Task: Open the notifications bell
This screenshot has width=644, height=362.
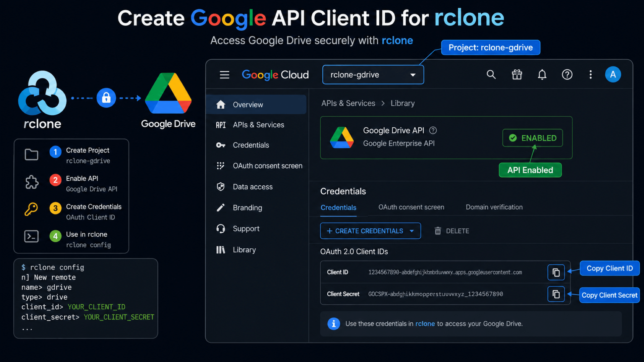Action: [x=542, y=74]
